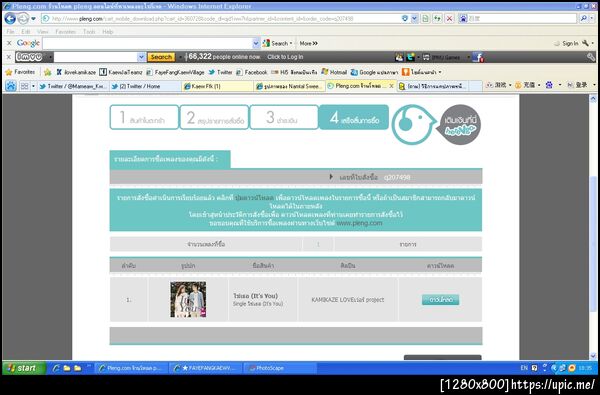The width and height of the screenshot is (600, 395).
Task: Switch to the 'Twitter / @Mameaw_Kw' tab
Action: [x=73, y=86]
